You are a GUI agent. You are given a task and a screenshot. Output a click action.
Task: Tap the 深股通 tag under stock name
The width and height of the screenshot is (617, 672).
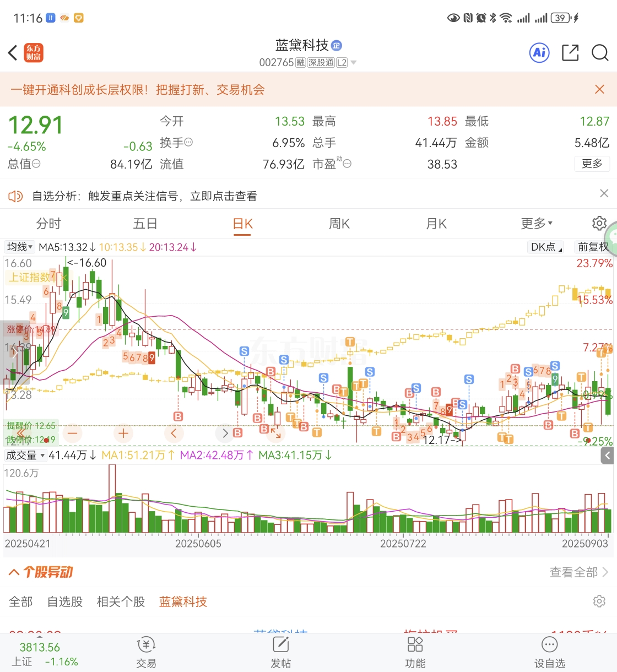(321, 63)
